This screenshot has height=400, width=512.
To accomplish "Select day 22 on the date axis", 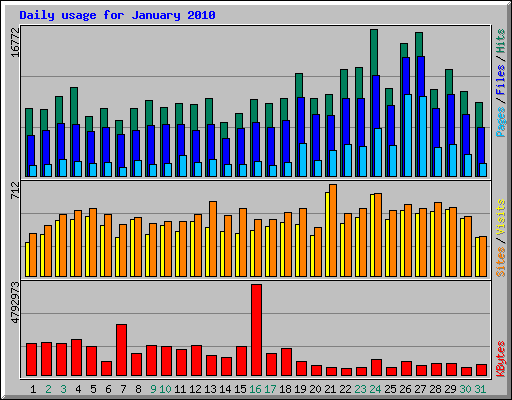I will point(345,389).
